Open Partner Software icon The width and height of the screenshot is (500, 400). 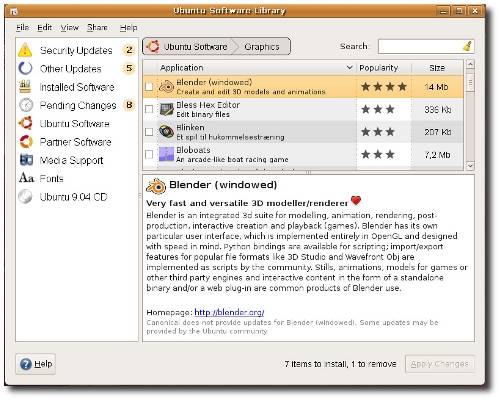coord(26,142)
